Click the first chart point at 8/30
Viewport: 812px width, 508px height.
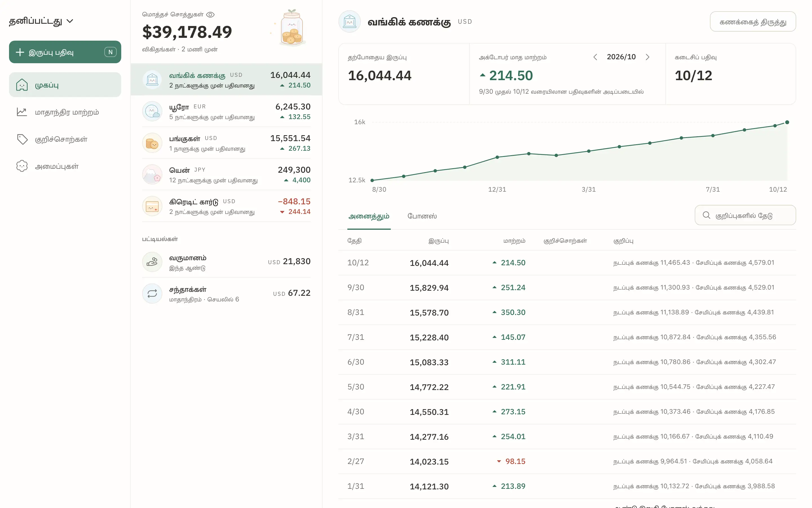[372, 180]
